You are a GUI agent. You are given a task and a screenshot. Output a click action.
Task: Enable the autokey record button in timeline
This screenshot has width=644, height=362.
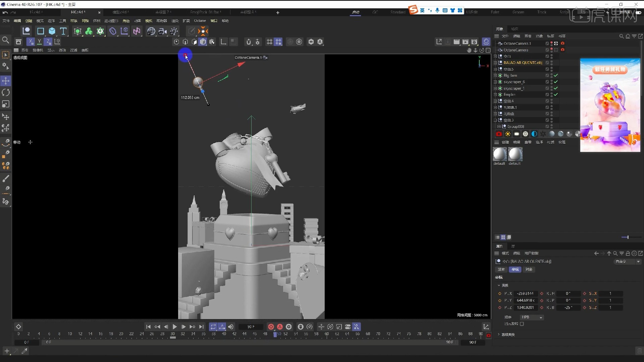(x=280, y=327)
